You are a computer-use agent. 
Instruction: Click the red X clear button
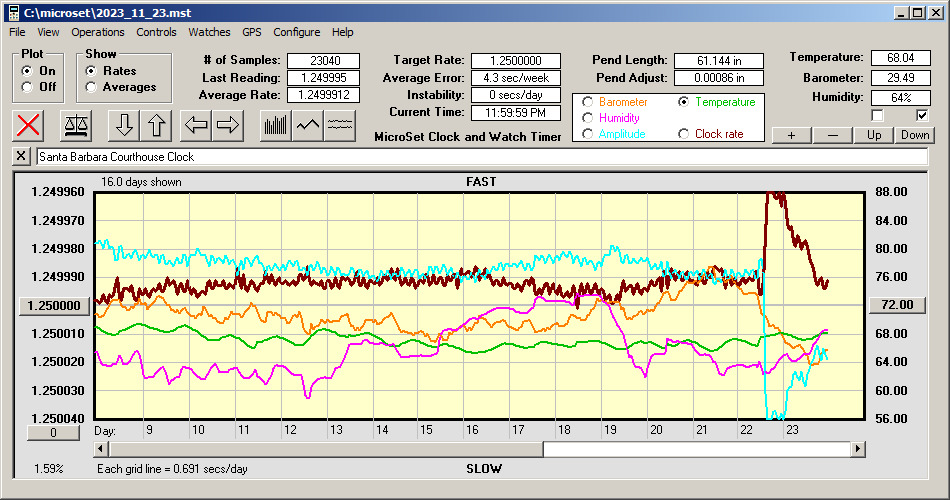(x=30, y=125)
